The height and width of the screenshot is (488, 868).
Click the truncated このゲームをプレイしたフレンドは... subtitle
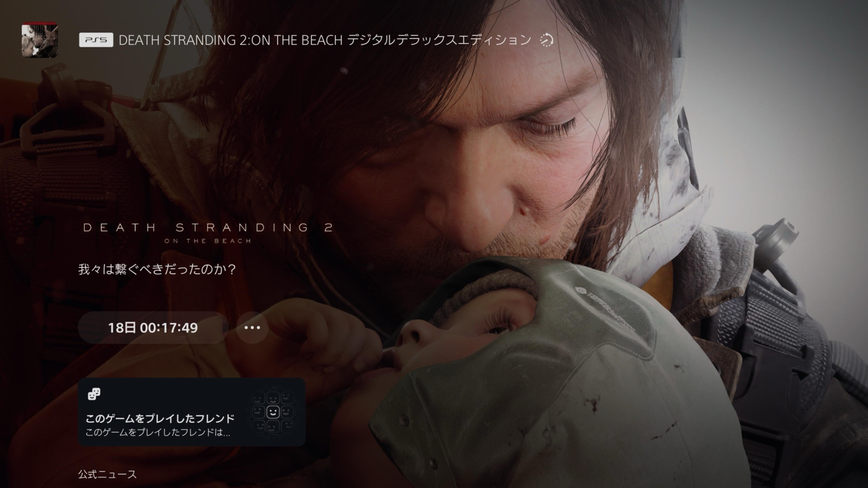coord(158,432)
